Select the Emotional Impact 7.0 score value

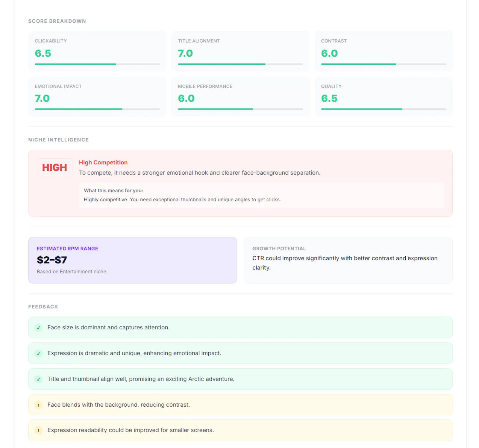click(x=42, y=99)
